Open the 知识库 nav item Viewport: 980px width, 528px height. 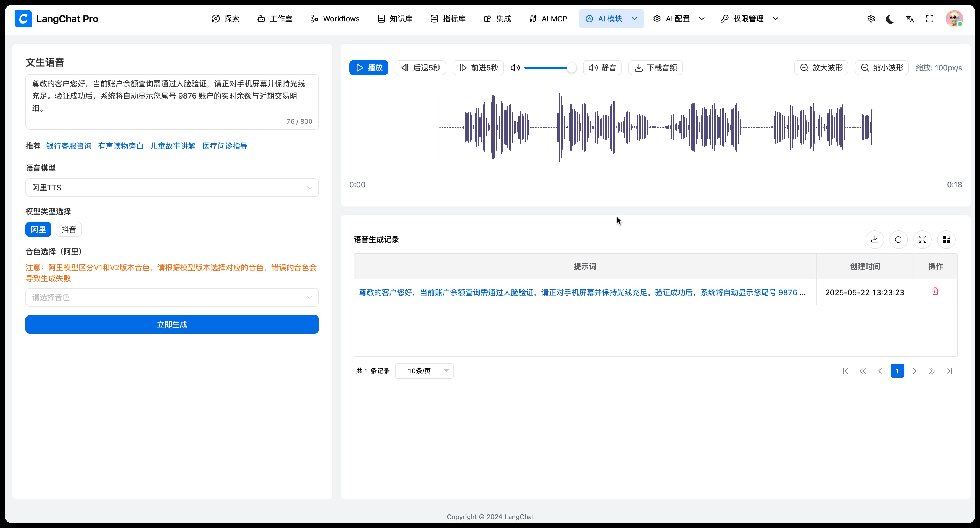pyautogui.click(x=395, y=19)
